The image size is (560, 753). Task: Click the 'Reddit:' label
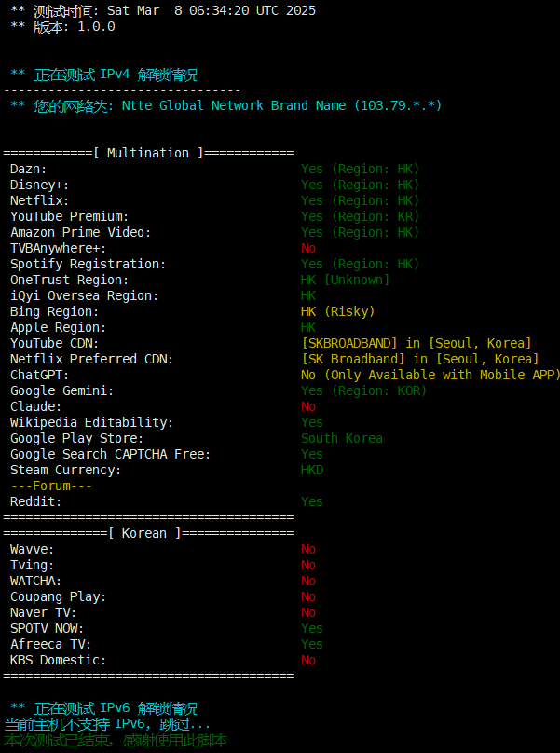point(36,501)
